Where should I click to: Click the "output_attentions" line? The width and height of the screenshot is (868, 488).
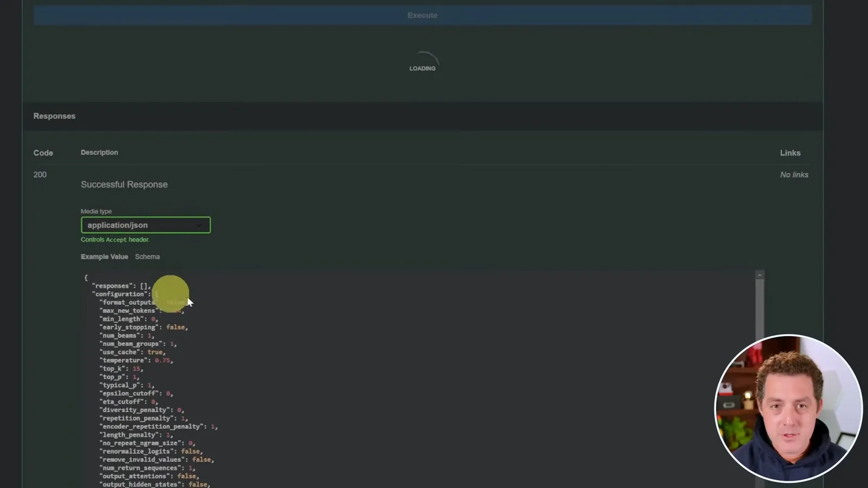[149, 476]
